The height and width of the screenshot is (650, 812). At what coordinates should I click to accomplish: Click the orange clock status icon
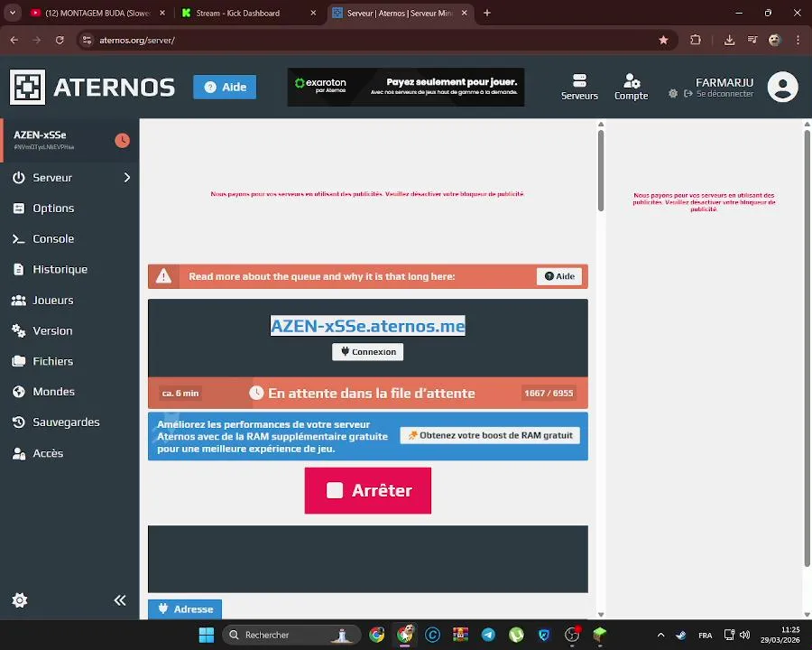click(x=122, y=141)
